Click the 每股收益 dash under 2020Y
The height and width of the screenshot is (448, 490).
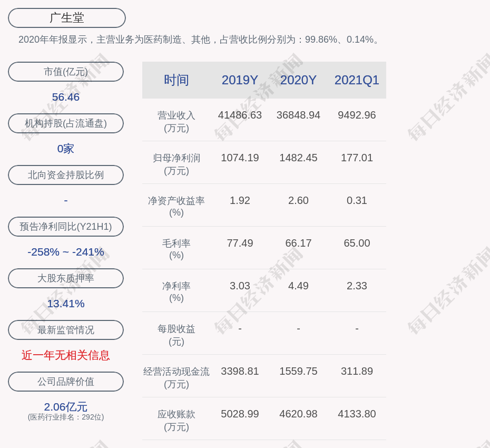coord(298,328)
